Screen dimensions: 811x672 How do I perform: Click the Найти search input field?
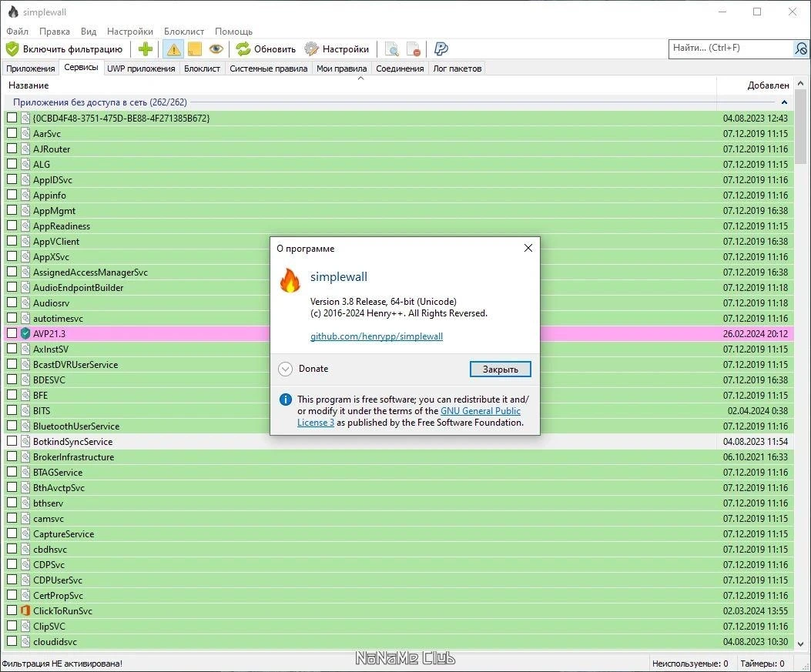[x=731, y=48]
